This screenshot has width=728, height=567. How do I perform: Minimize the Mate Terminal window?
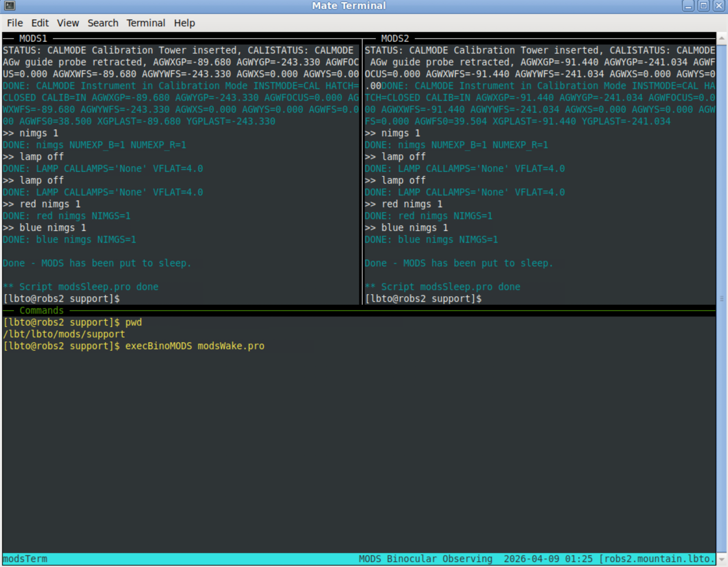click(688, 6)
